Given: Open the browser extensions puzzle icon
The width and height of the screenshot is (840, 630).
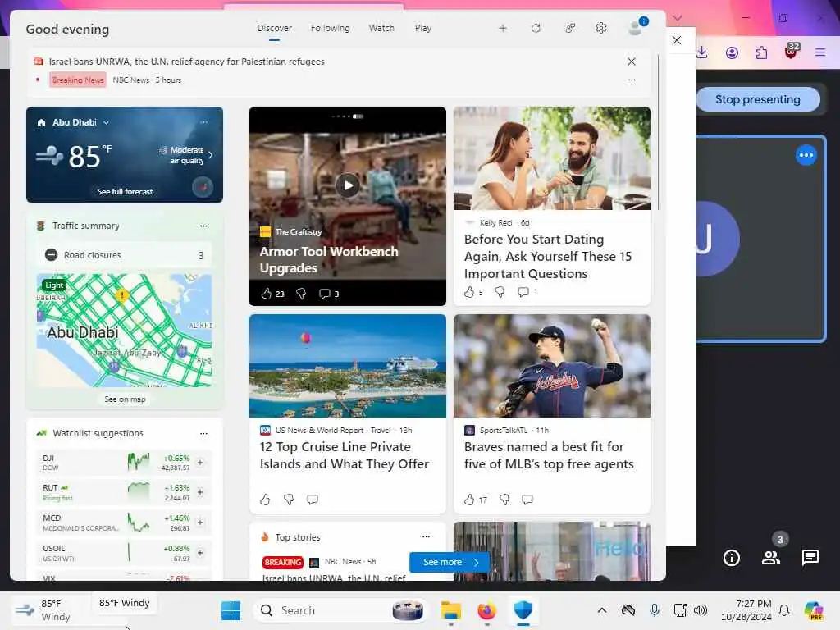Looking at the screenshot, I should [761, 52].
